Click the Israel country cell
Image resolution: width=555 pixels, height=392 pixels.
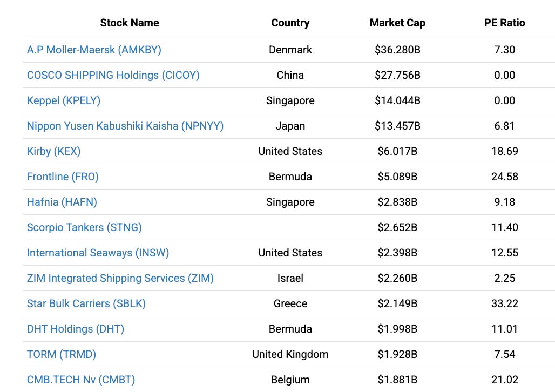coord(290,278)
